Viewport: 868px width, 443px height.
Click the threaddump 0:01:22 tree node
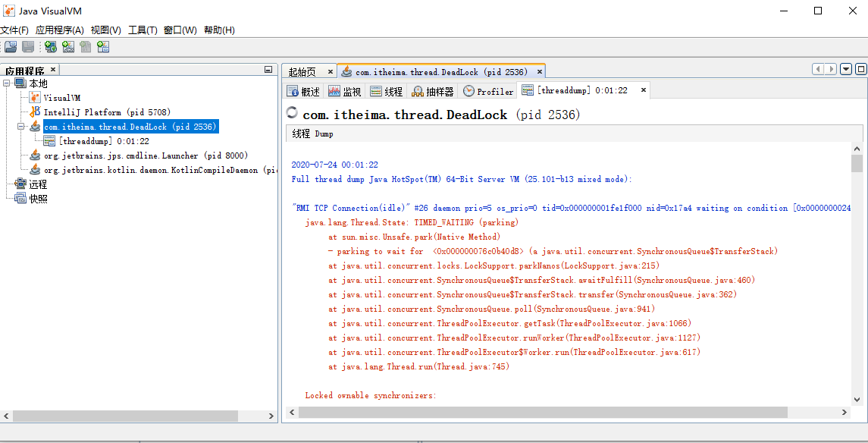click(x=103, y=141)
